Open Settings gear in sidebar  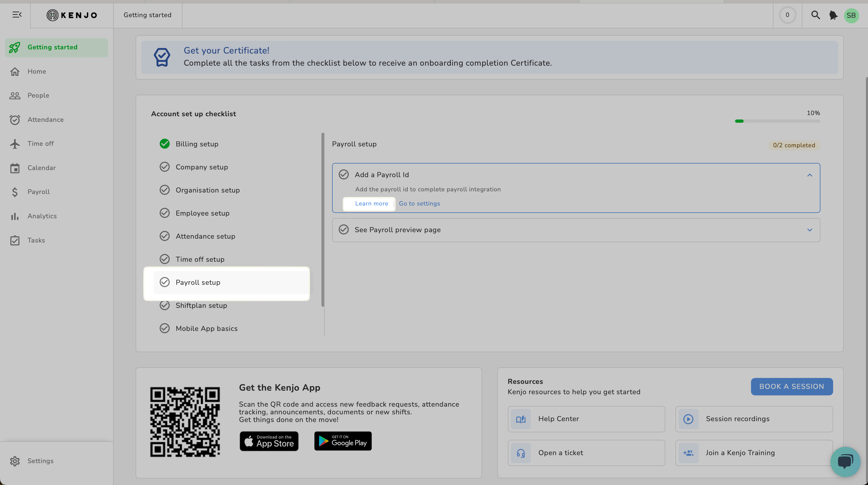[15, 461]
